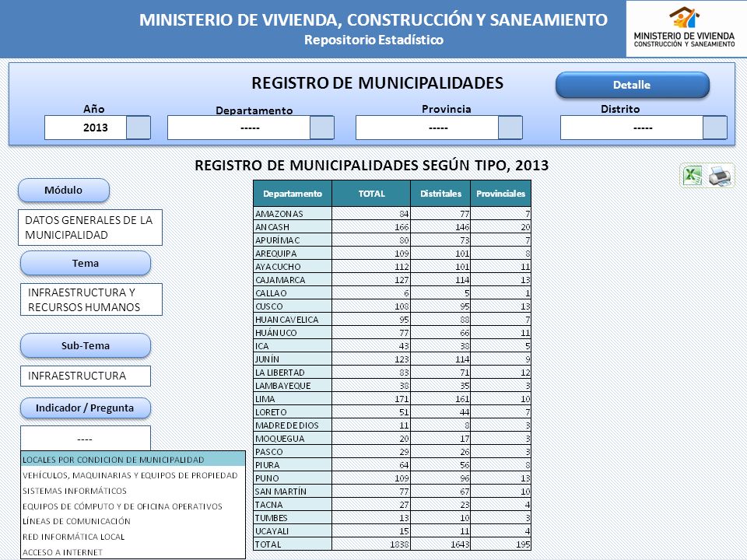Open the Tema button
Viewport: 747px width, 560px height.
(86, 264)
